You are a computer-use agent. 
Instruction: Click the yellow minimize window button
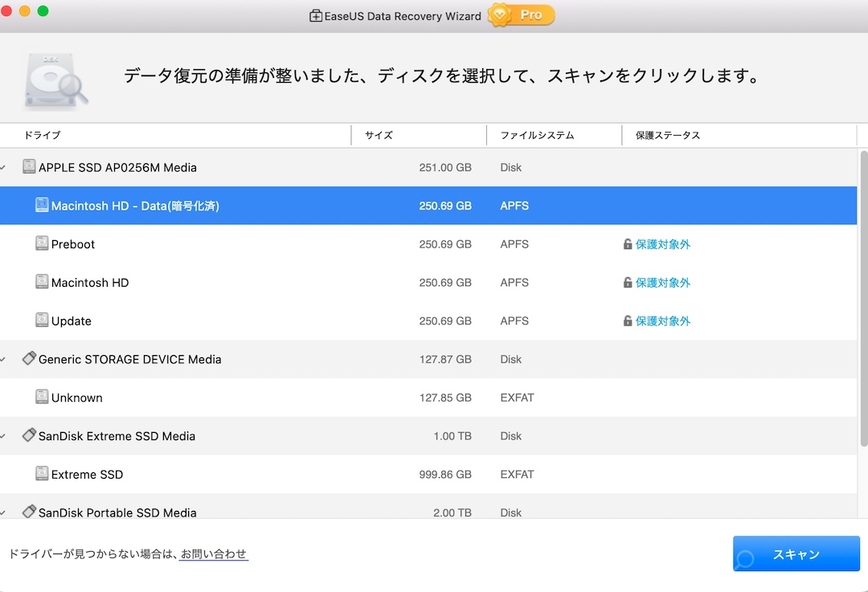click(x=24, y=10)
